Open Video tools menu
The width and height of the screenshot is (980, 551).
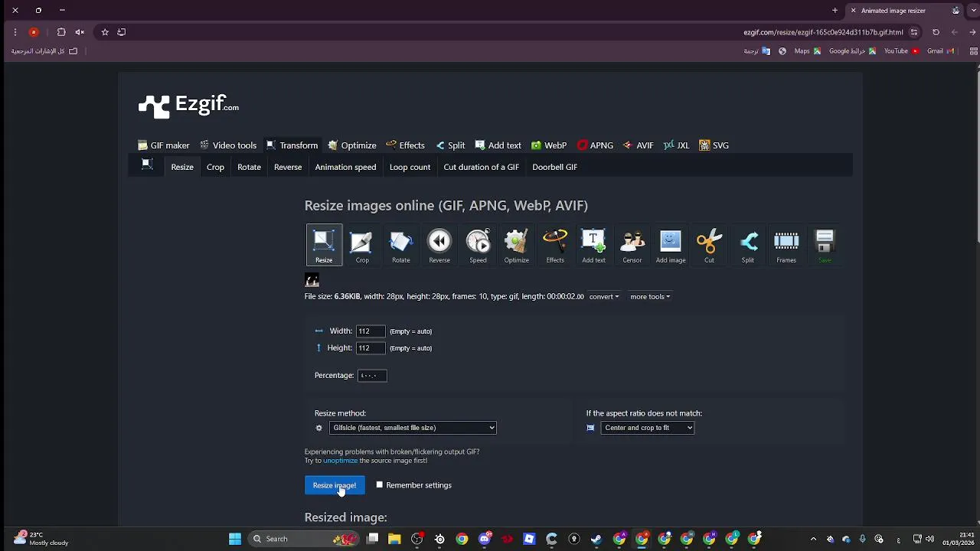point(228,145)
